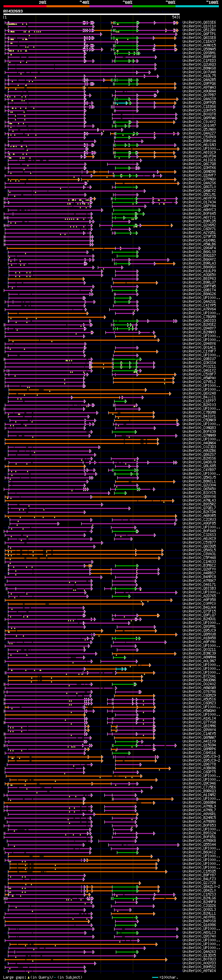Select subject label UniRef100_A8IGC9
This screenshot has width=222, height=980.
click(199, 153)
